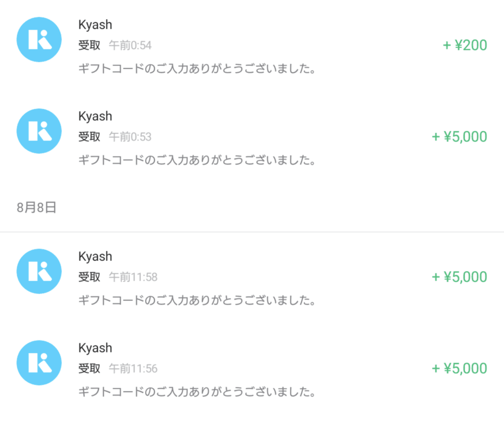Open gift code message of 午前11:56 transaction
This screenshot has width=504, height=431.
coord(197,392)
